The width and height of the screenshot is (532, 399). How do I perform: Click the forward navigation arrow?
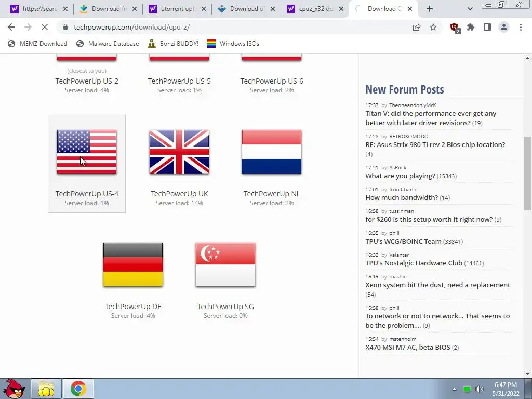pos(28,27)
